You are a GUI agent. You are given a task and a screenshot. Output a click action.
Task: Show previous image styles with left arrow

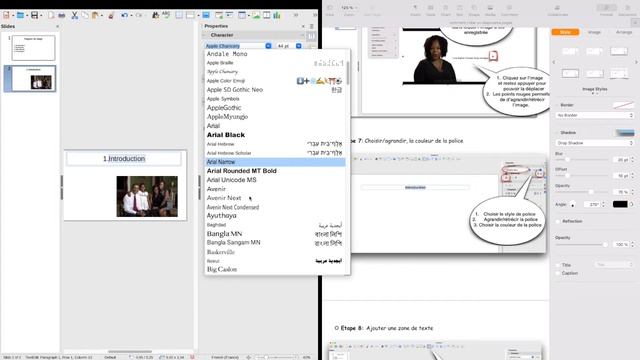click(x=554, y=62)
